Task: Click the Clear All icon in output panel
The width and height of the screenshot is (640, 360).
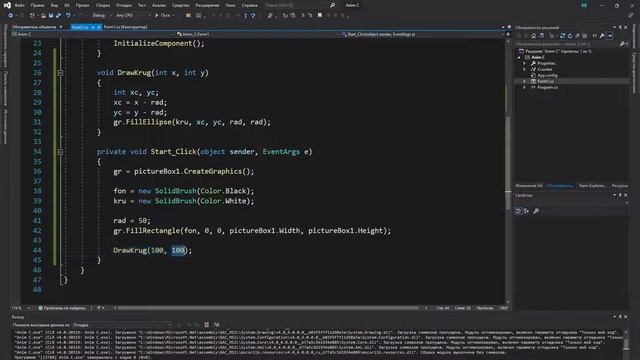Action: pos(207,325)
